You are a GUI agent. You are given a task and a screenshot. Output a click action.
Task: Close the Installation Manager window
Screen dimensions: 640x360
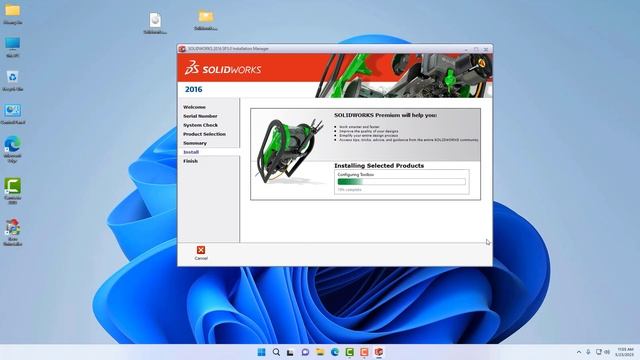pos(486,49)
